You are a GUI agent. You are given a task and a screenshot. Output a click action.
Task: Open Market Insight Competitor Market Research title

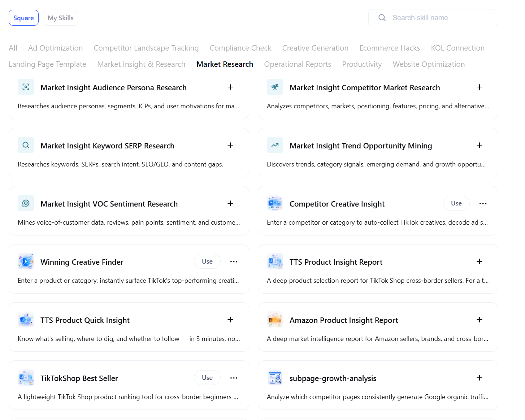[x=365, y=87]
